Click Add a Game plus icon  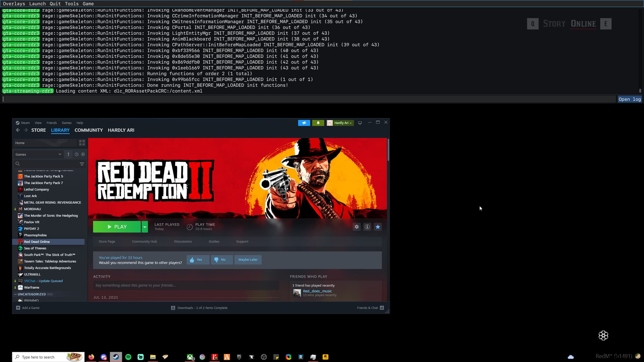[18, 308]
